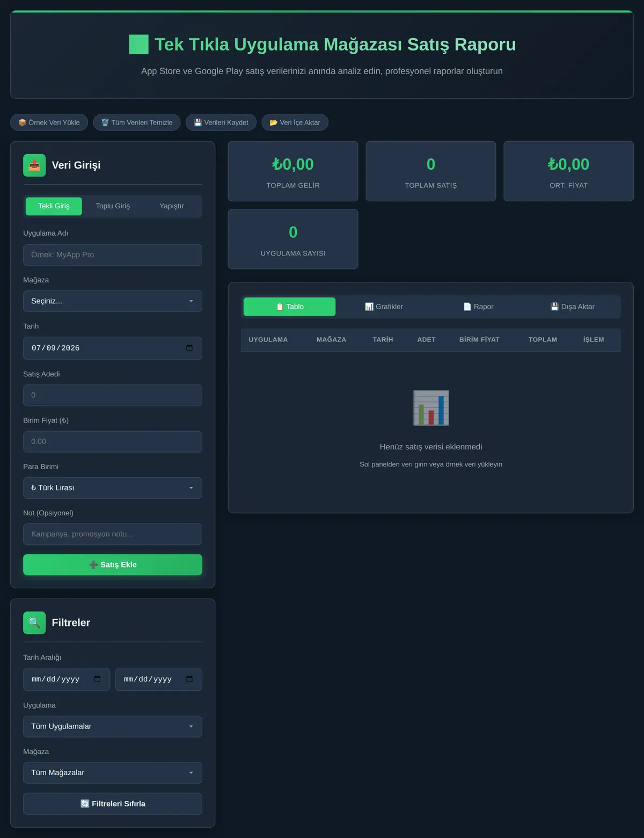
Task: Open the calendar picker for the start date filter
Action: tap(97, 679)
